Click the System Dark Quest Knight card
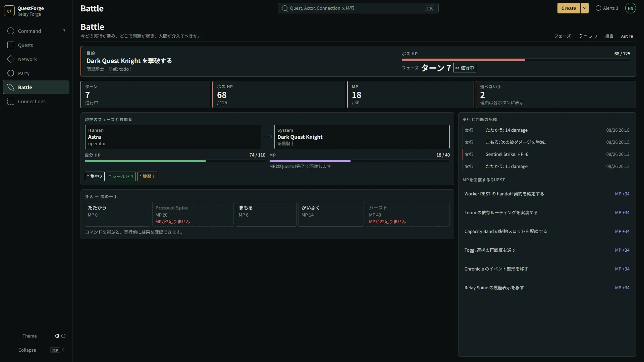The image size is (644, 362). coord(362,137)
